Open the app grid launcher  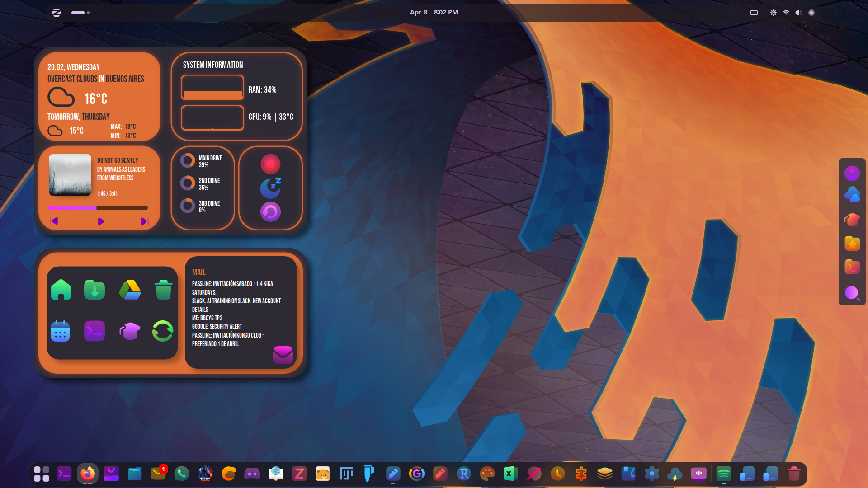click(x=41, y=474)
